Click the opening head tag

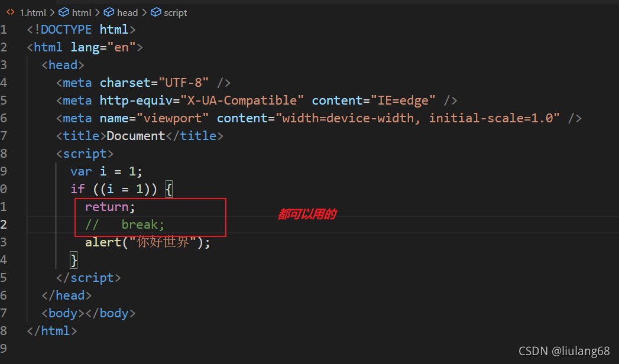63,65
